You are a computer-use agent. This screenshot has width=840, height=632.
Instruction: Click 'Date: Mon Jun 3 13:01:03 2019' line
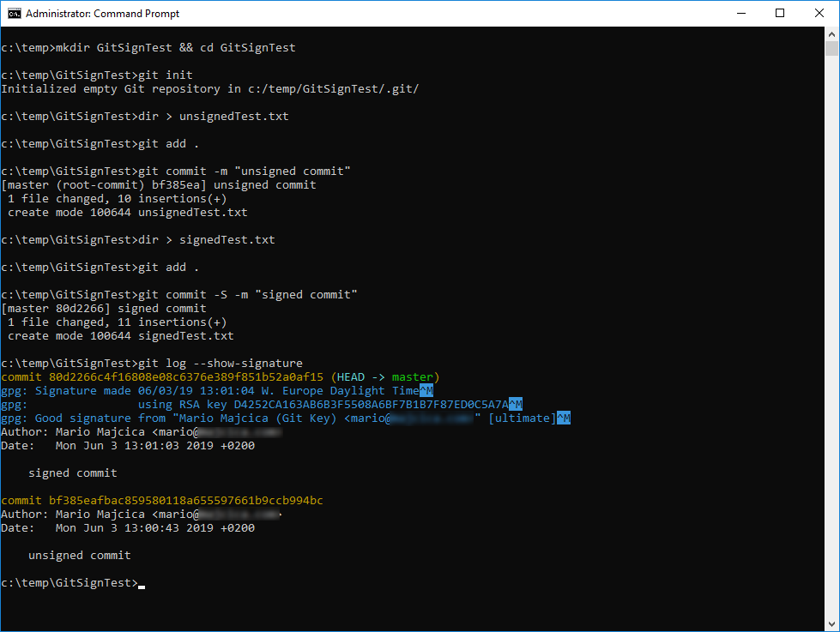tap(128, 446)
